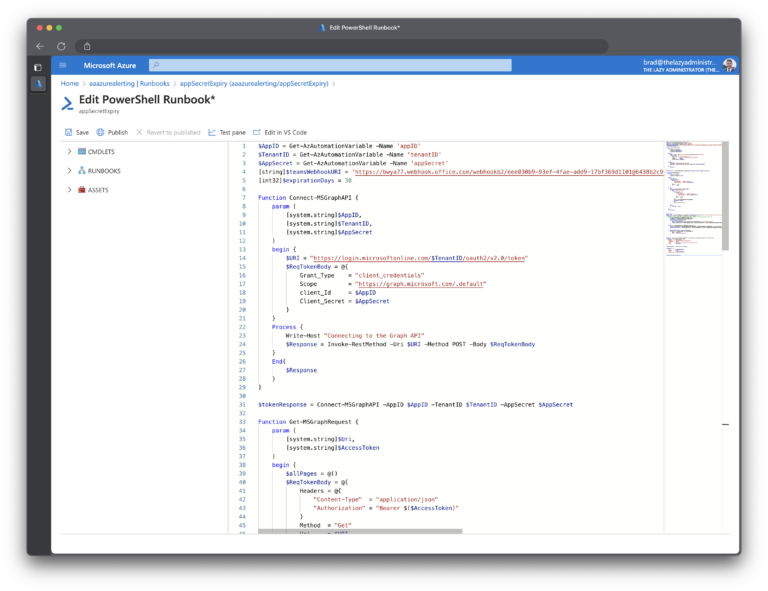Choose Edit in VS Code
Image resolution: width=768 pixels, height=591 pixels.
click(280, 133)
